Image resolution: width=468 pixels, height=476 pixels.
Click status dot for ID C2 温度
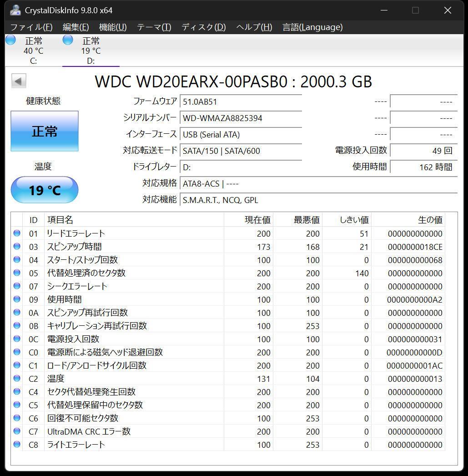coord(17,378)
